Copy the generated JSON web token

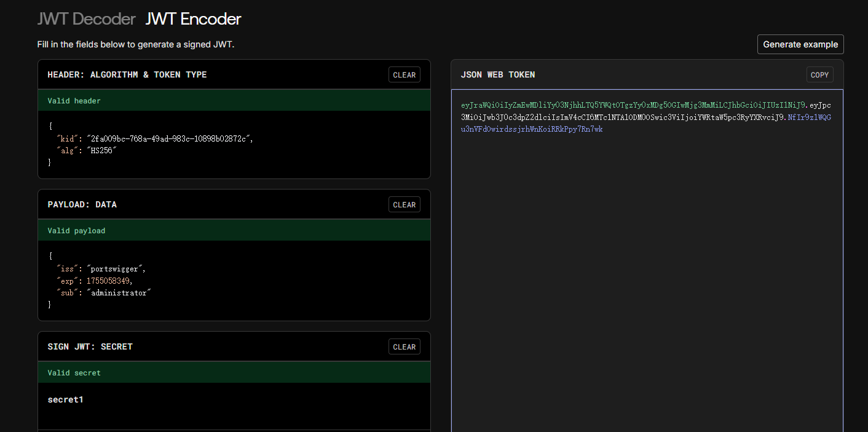(x=819, y=74)
